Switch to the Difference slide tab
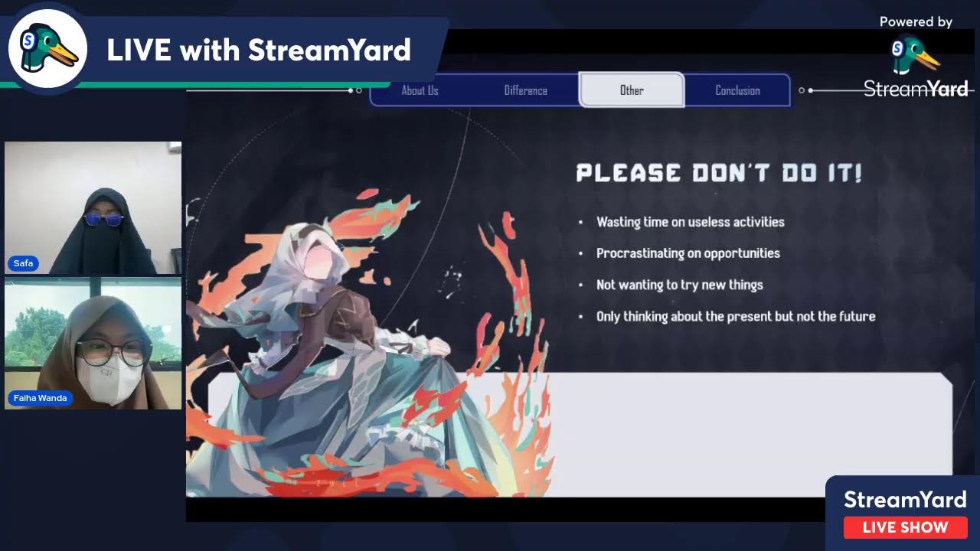This screenshot has width=980, height=551. [x=526, y=90]
